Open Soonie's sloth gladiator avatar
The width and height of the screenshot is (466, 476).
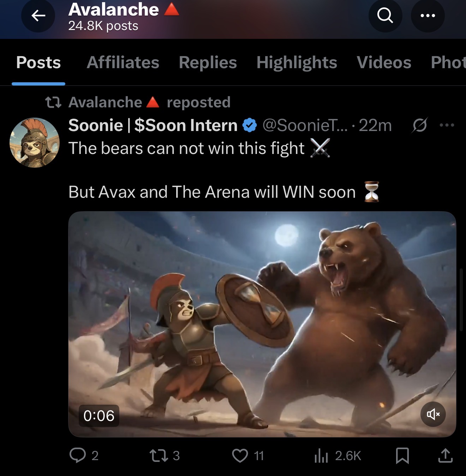click(34, 142)
